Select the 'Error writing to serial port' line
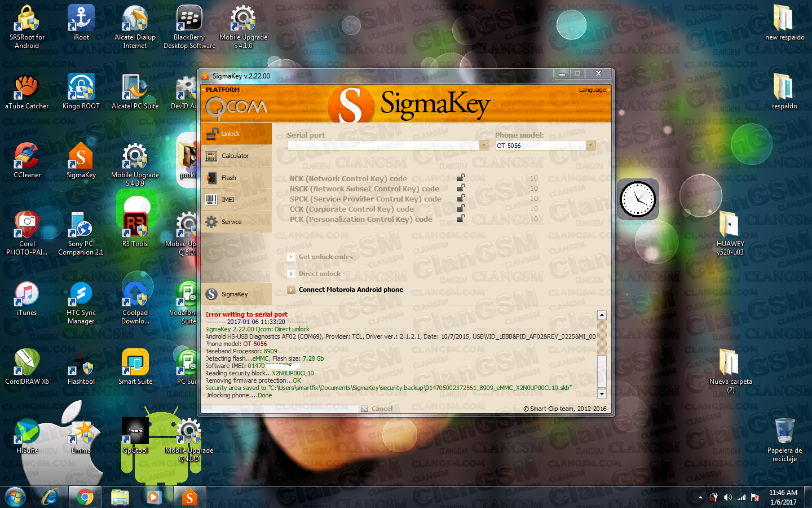This screenshot has height=508, width=812. point(246,314)
